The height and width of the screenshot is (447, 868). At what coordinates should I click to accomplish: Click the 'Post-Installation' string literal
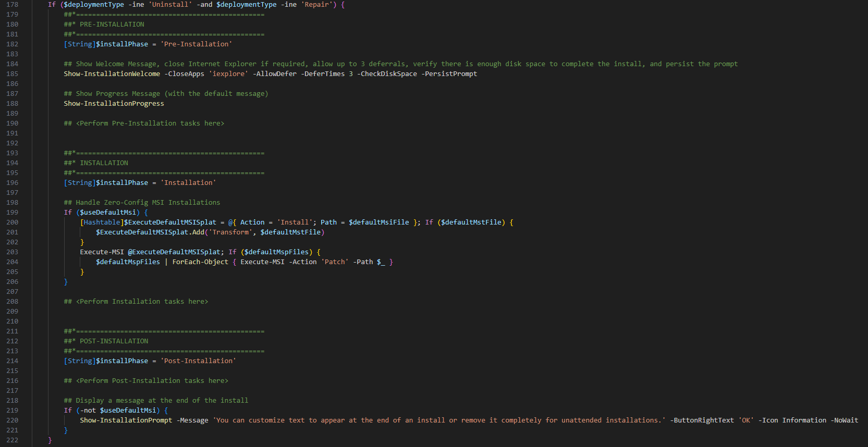(x=198, y=361)
